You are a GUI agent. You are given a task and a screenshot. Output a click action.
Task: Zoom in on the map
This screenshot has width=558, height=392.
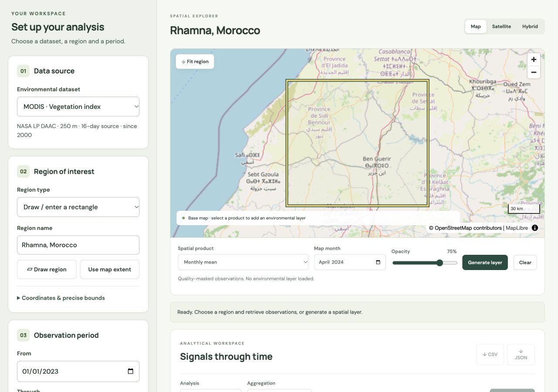pyautogui.click(x=534, y=60)
